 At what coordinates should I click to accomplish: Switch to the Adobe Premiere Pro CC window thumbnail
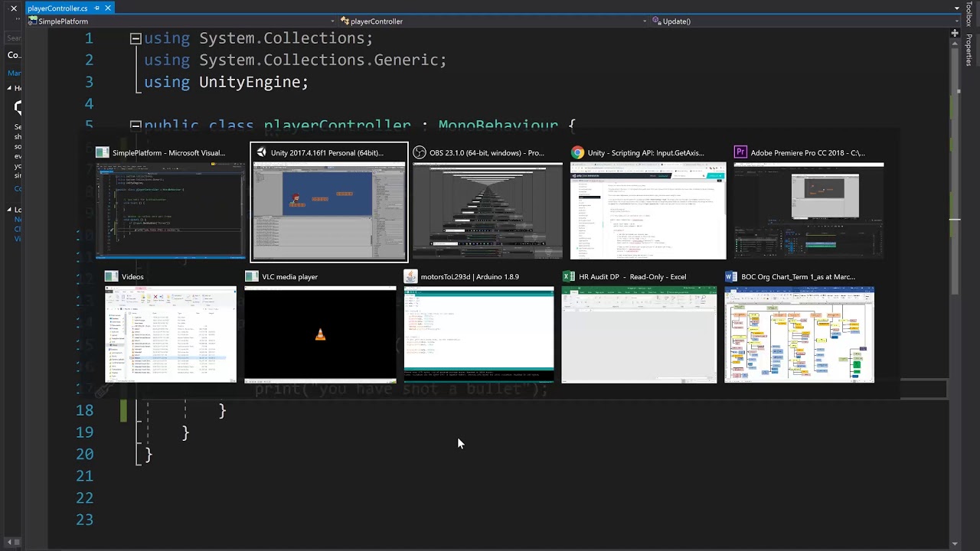[x=808, y=211]
